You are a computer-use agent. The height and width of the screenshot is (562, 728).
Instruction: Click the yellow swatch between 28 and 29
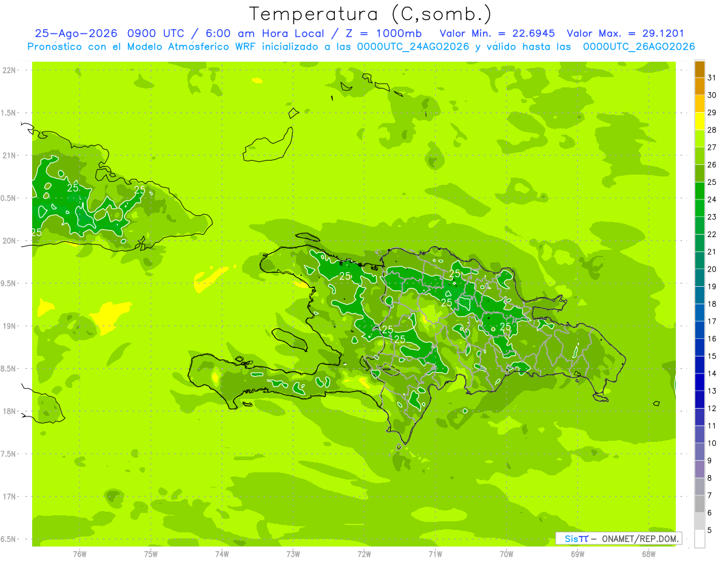[x=699, y=121]
